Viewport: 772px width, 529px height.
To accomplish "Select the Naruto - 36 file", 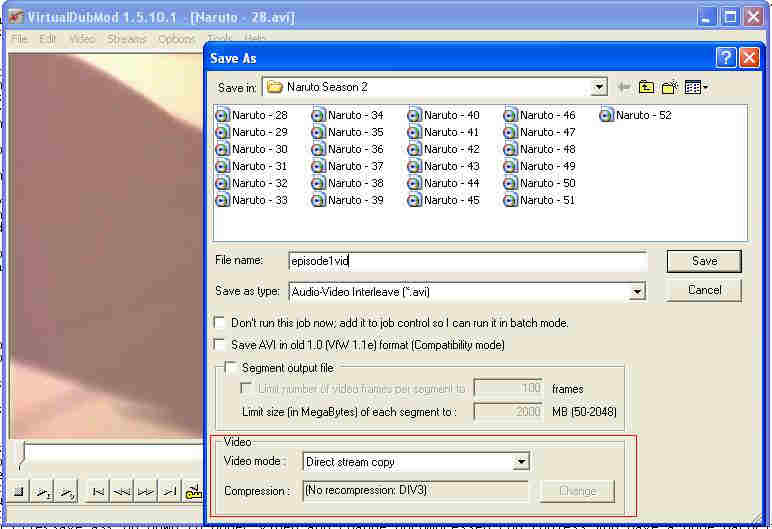I will 348,149.
